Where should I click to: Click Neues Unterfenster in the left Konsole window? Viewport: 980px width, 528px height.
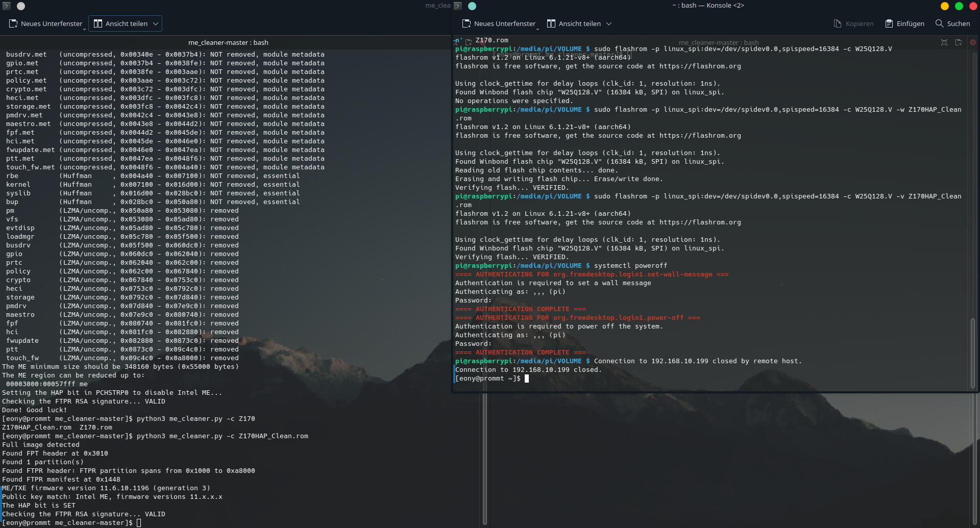coord(46,23)
